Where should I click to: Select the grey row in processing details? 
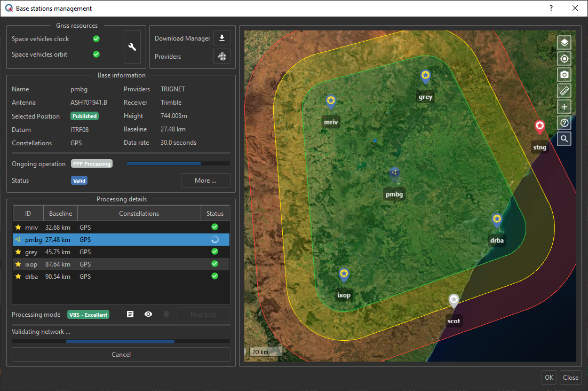(121, 252)
